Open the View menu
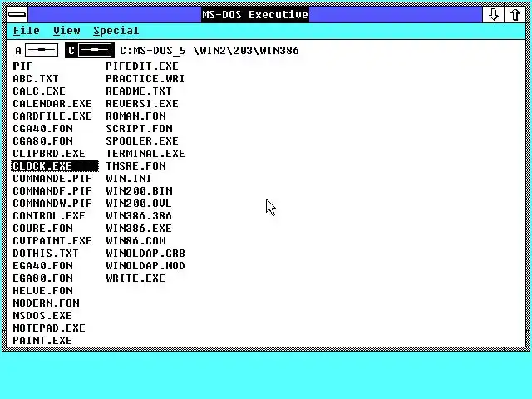 [66, 31]
